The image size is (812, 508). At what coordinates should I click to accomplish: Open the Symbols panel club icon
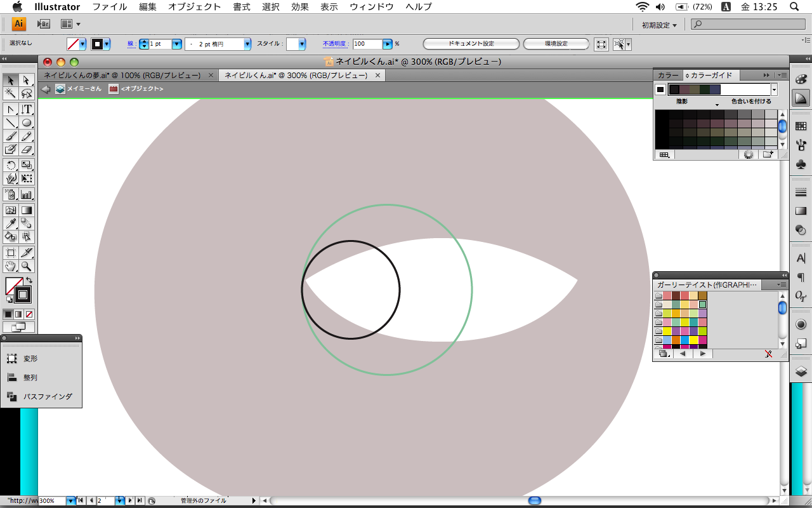pos(801,164)
